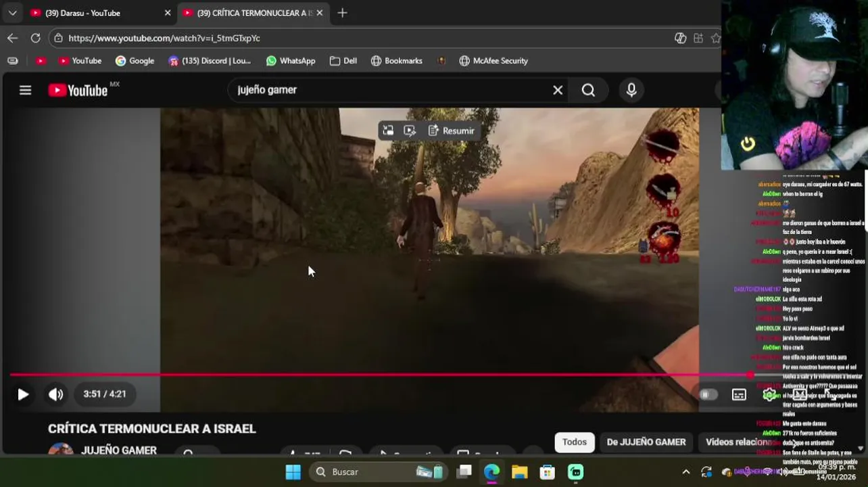Click the URL address bar
Viewport: 868px width, 487px height.
pyautogui.click(x=365, y=38)
